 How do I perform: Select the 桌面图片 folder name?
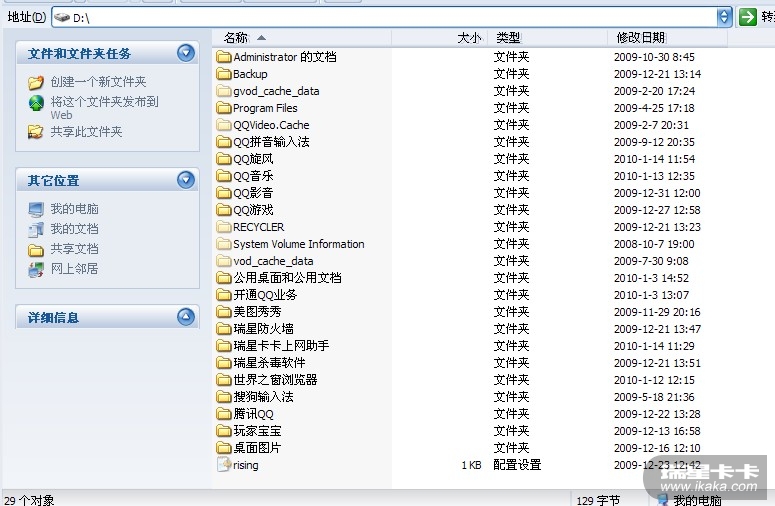(257, 448)
